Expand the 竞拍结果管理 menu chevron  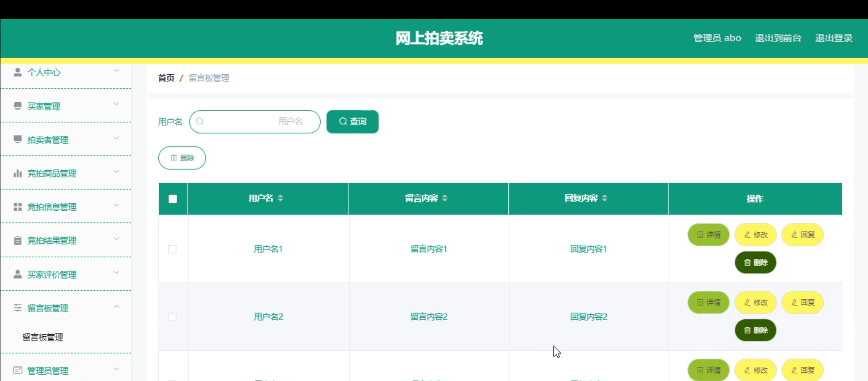click(x=116, y=239)
